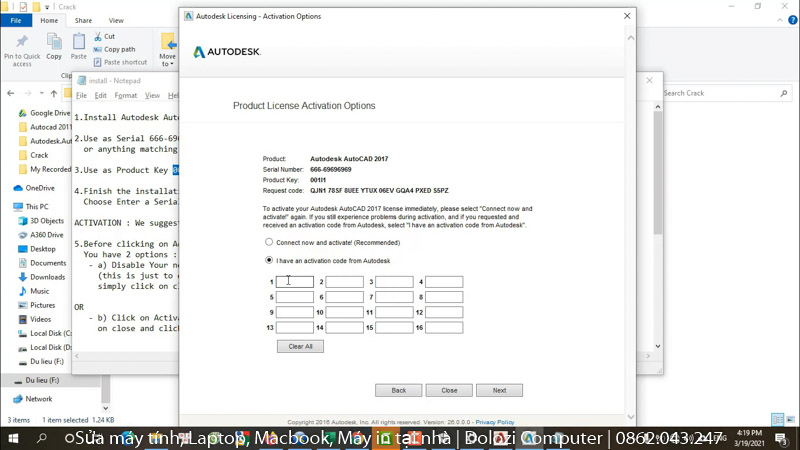Expand the Du lieu (F:) drive node

pyautogui.click(x=7, y=381)
